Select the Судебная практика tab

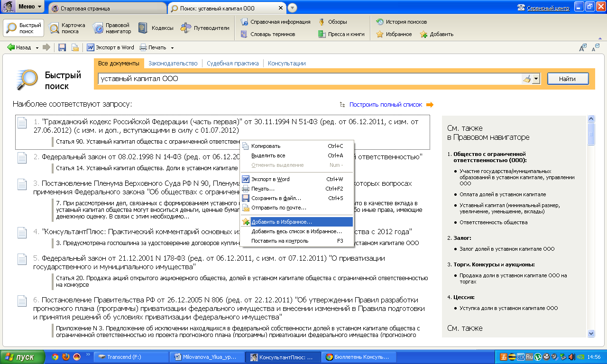tap(233, 63)
